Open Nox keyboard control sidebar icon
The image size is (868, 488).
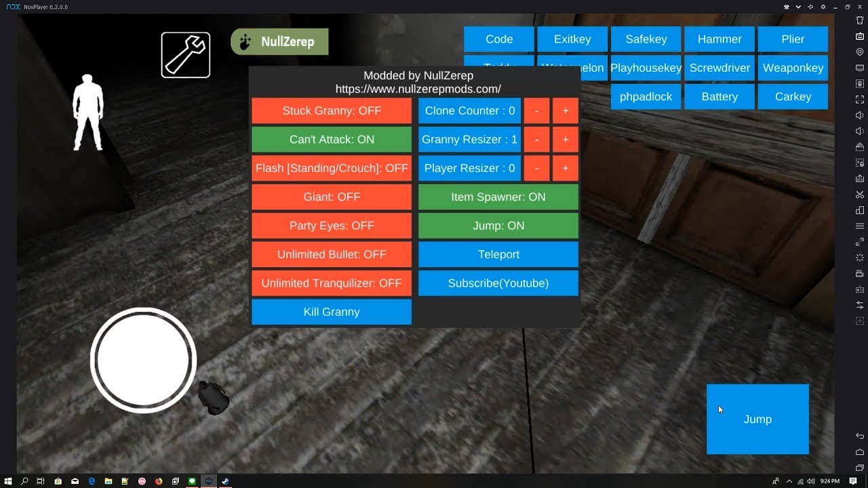click(x=860, y=36)
